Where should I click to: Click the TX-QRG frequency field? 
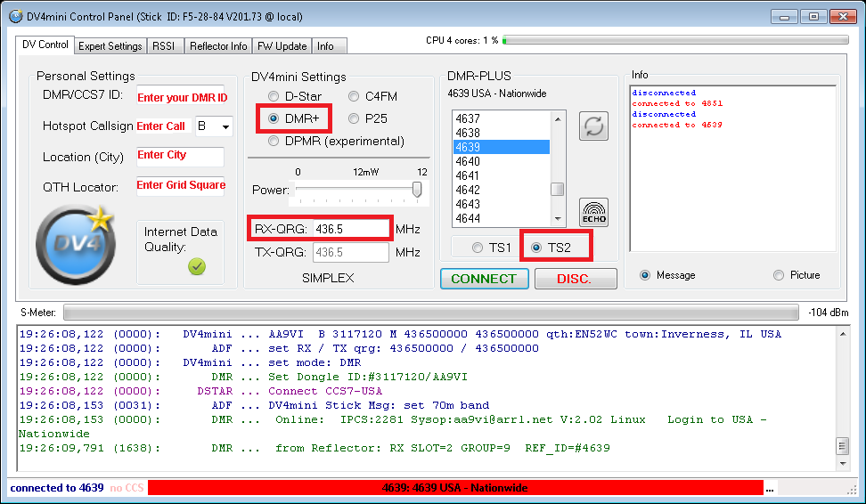[351, 252]
